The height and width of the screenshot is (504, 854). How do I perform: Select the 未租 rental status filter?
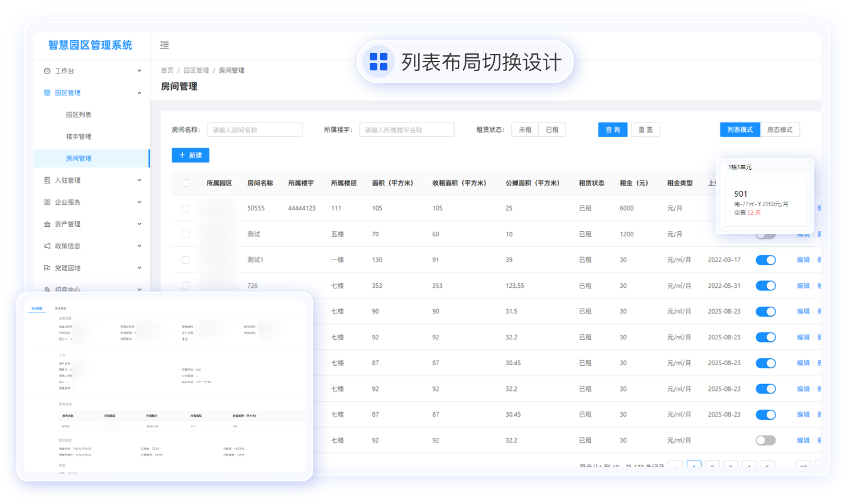525,130
